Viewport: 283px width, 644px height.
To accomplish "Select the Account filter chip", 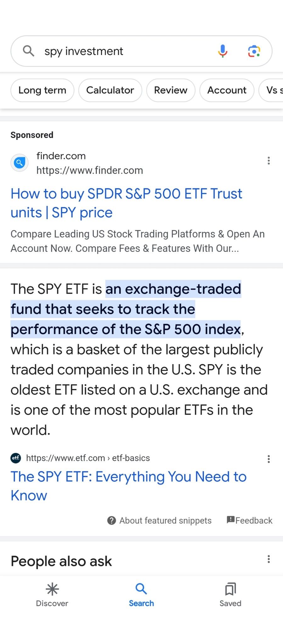I will [x=227, y=90].
